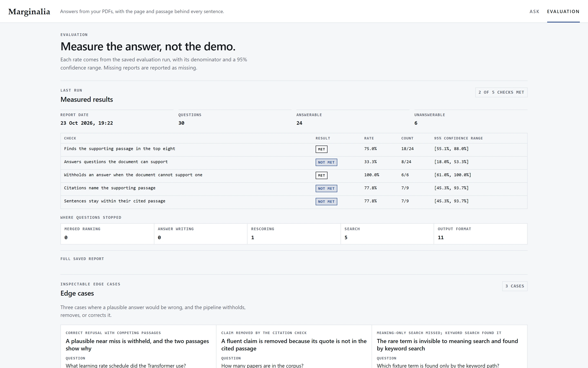Select the report date '23 Oct 2026, 19:22'
The width and height of the screenshot is (588, 368).
pyautogui.click(x=87, y=123)
